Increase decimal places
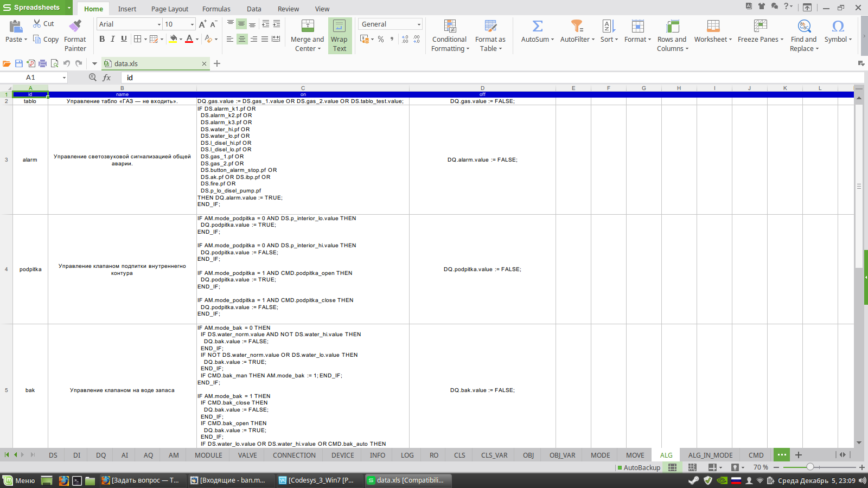The width and height of the screenshot is (868, 488). 405,39
